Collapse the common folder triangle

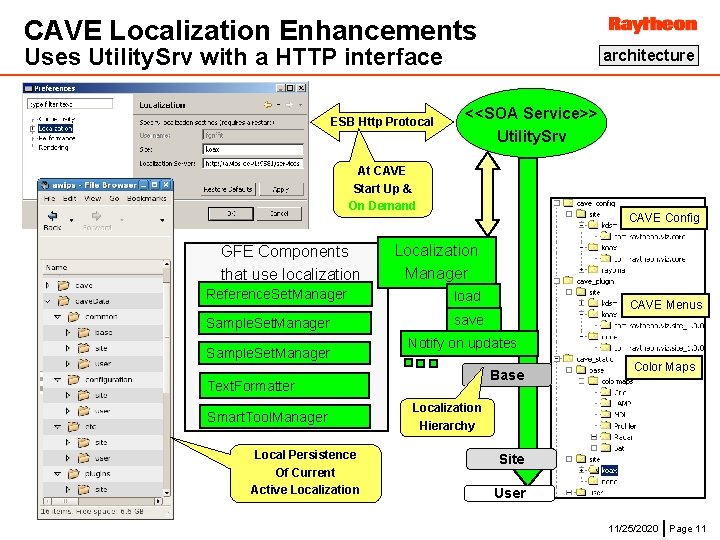pyautogui.click(x=57, y=317)
